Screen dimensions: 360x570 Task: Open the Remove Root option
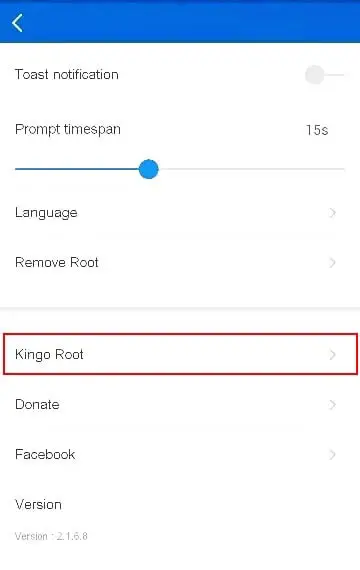coord(180,262)
